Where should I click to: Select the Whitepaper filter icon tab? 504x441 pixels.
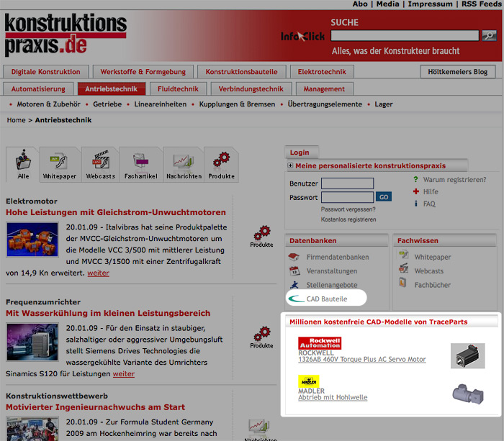pos(59,165)
